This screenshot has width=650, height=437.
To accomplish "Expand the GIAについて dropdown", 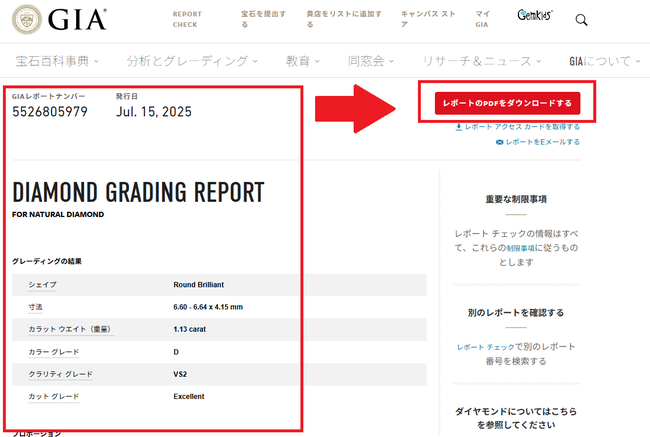I will 605,61.
